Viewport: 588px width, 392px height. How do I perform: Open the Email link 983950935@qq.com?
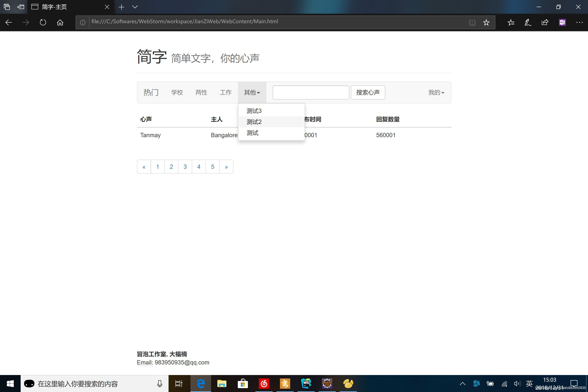pyautogui.click(x=182, y=362)
